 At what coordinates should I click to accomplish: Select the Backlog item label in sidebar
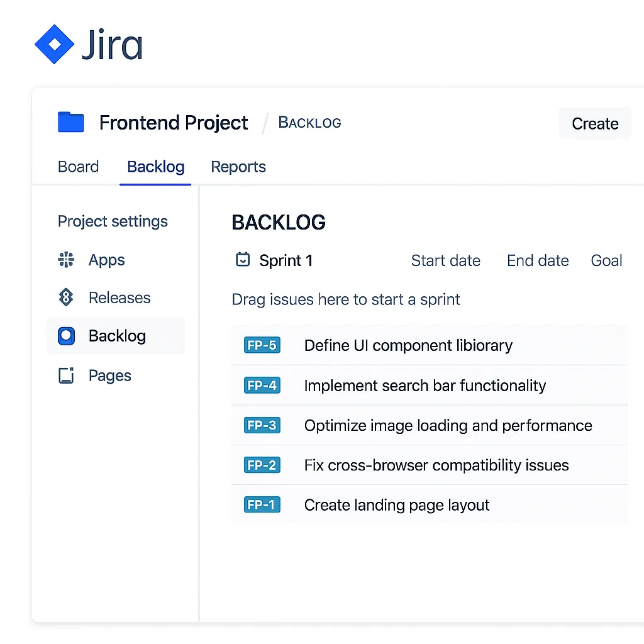[x=117, y=336]
